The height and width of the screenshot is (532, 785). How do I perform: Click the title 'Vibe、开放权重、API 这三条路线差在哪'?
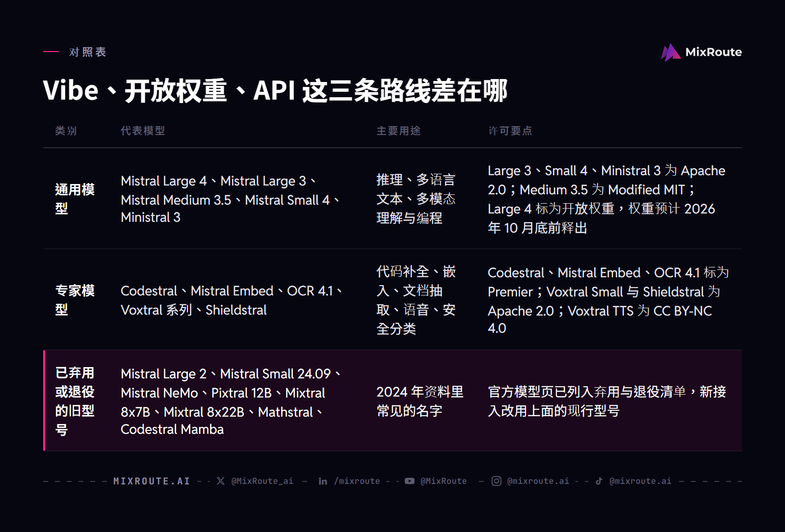point(275,91)
